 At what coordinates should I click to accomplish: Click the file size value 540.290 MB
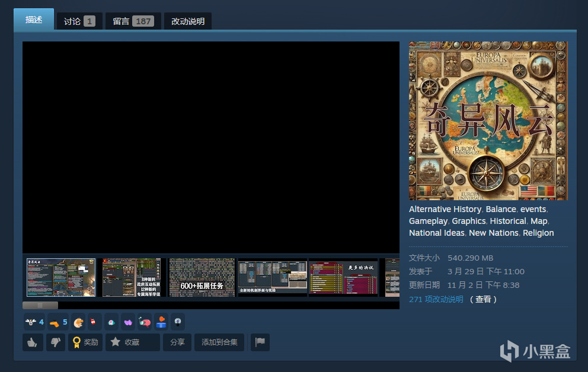tap(470, 258)
